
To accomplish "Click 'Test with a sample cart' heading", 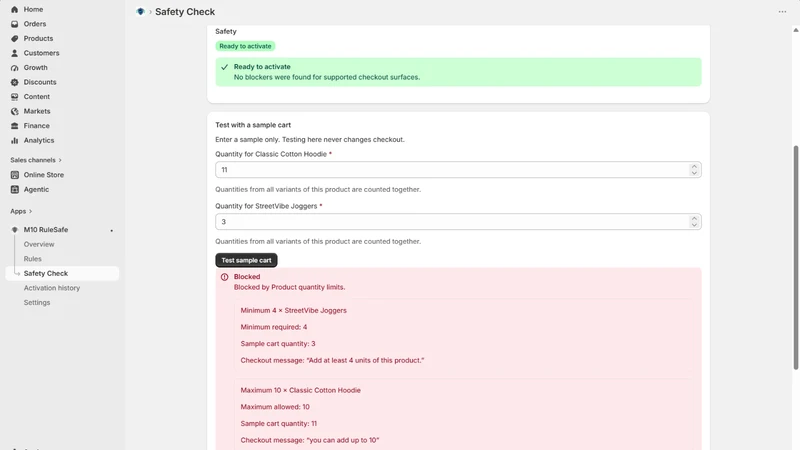I will (253, 125).
